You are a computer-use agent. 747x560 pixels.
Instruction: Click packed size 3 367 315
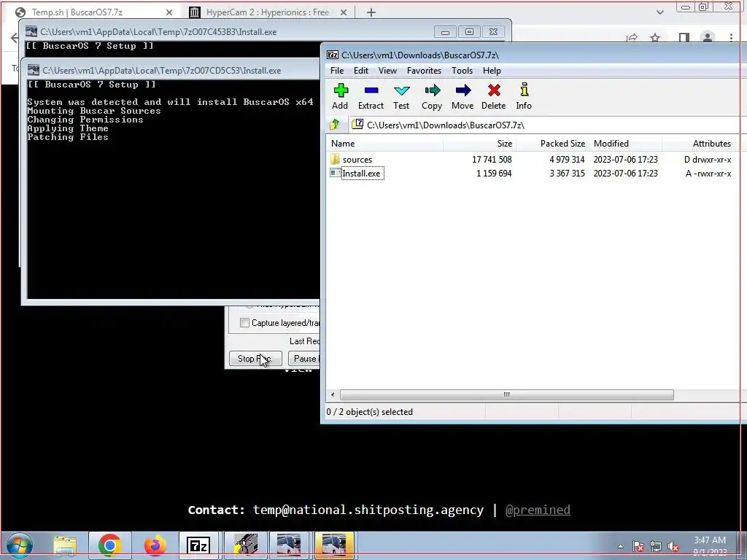[567, 174]
